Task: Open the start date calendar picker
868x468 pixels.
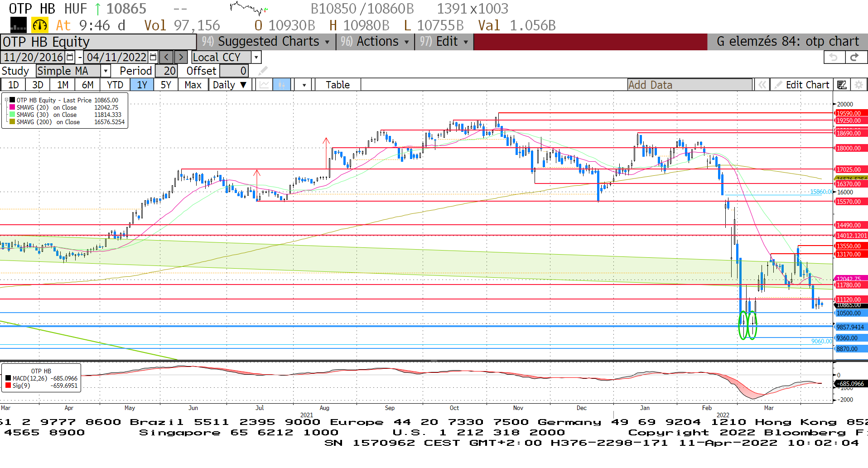Action: click(70, 57)
